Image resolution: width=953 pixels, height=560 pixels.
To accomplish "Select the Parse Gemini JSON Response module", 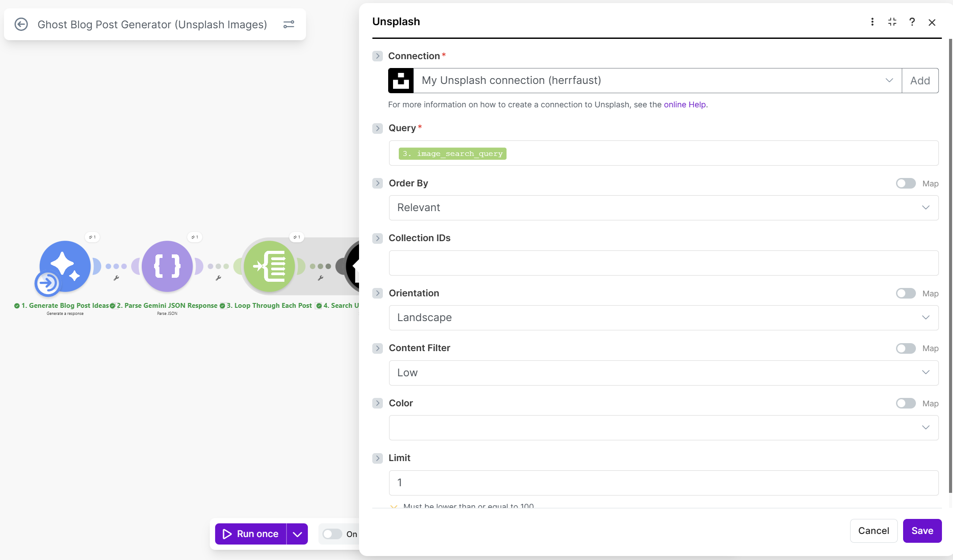I will 167,266.
